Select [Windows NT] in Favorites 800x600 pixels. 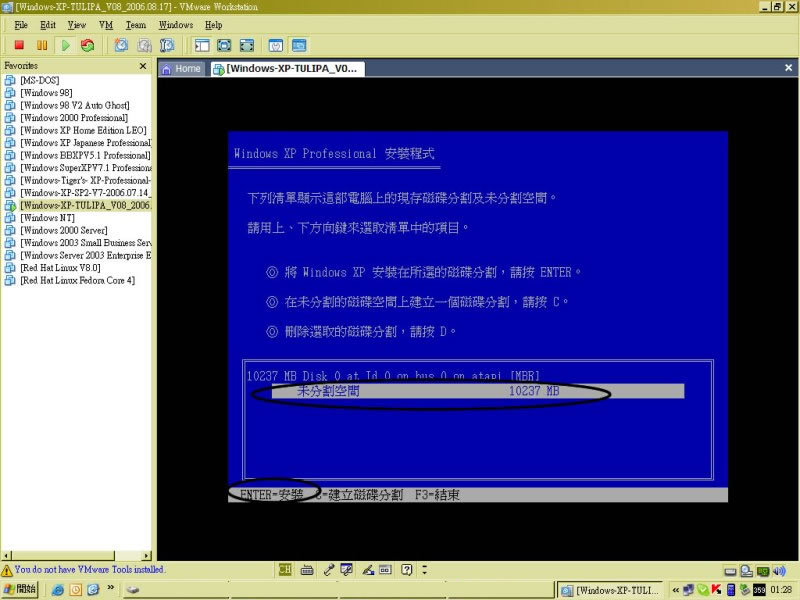(x=47, y=218)
